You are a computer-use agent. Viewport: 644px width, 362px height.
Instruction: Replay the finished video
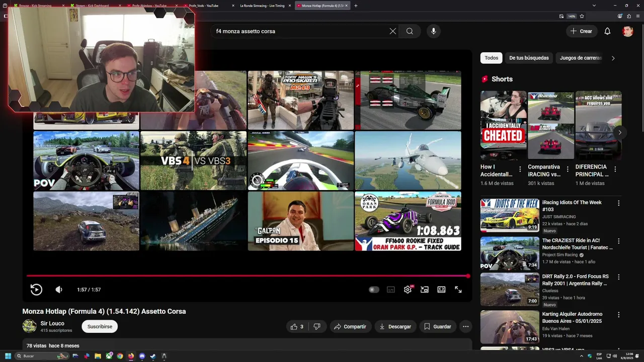pyautogui.click(x=36, y=290)
